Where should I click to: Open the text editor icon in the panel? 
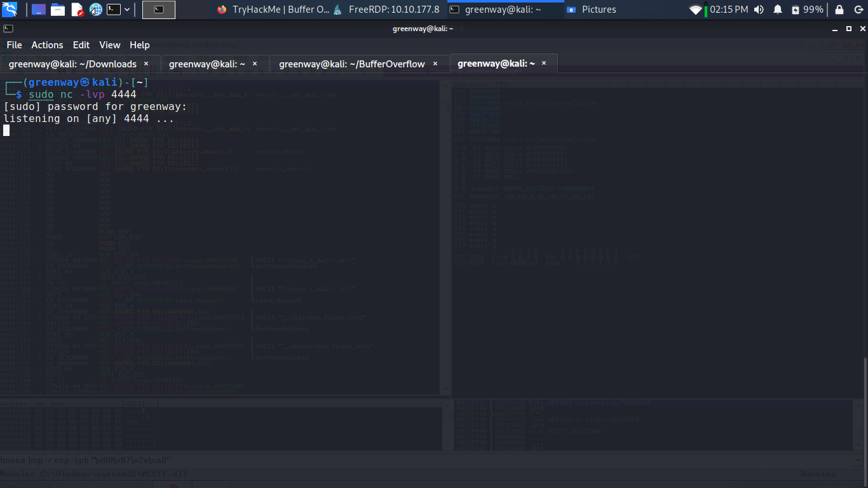pos(76,10)
